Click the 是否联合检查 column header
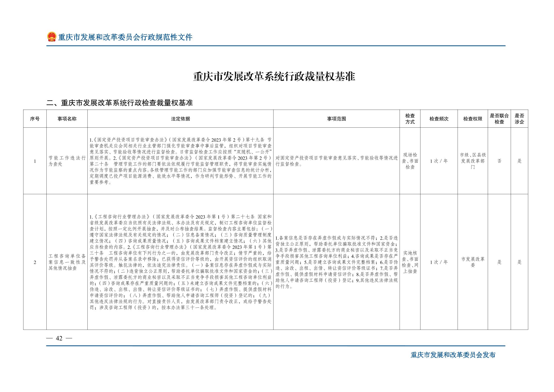The image size is (554, 392). 499,119
